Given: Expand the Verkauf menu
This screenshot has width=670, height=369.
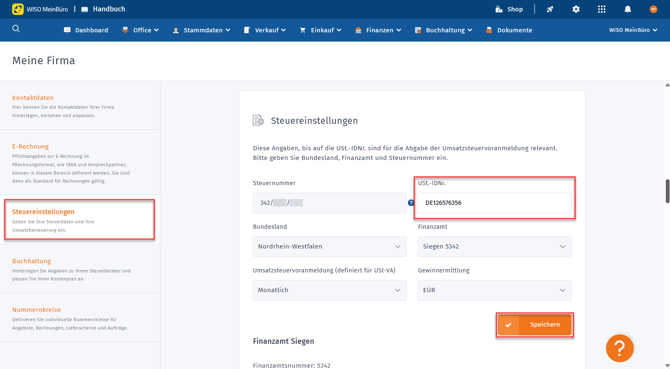Looking at the screenshot, I should [x=265, y=30].
